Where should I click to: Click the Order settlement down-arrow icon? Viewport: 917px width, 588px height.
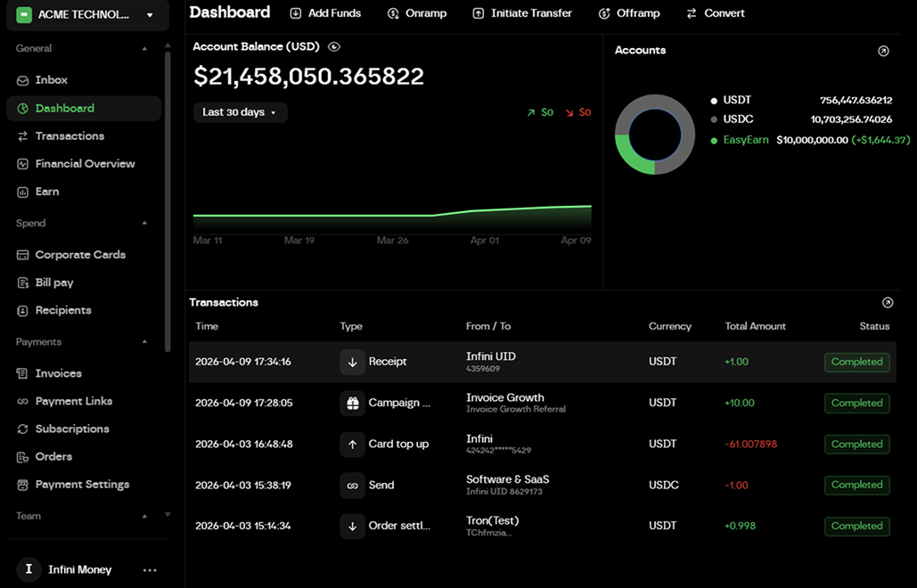(352, 527)
